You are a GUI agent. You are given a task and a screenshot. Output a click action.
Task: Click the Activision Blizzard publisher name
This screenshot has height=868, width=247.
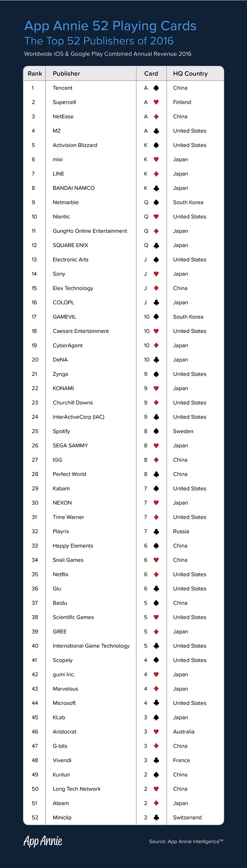pyautogui.click(x=75, y=145)
